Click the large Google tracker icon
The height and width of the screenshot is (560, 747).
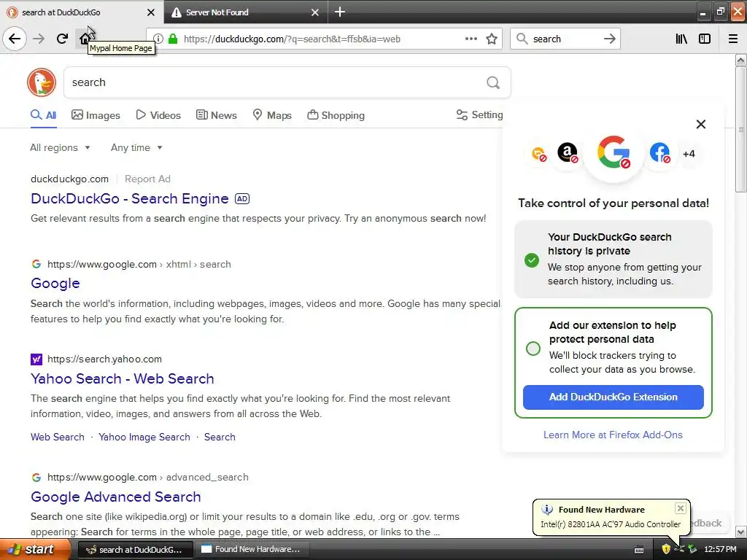click(614, 152)
